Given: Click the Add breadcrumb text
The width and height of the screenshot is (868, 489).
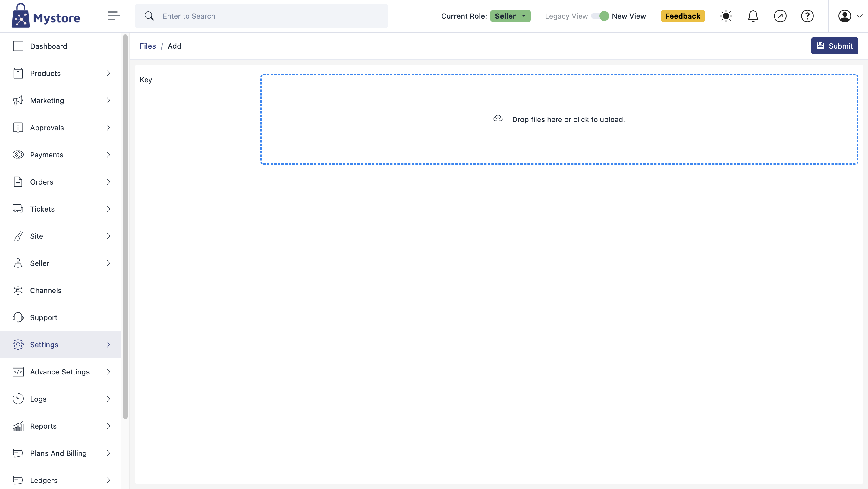Looking at the screenshot, I should click(x=174, y=46).
